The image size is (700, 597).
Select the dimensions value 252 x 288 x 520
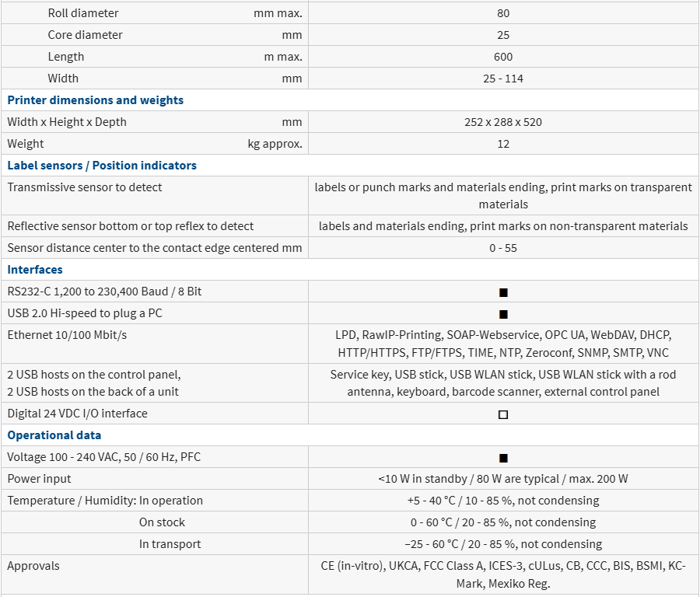(x=503, y=122)
